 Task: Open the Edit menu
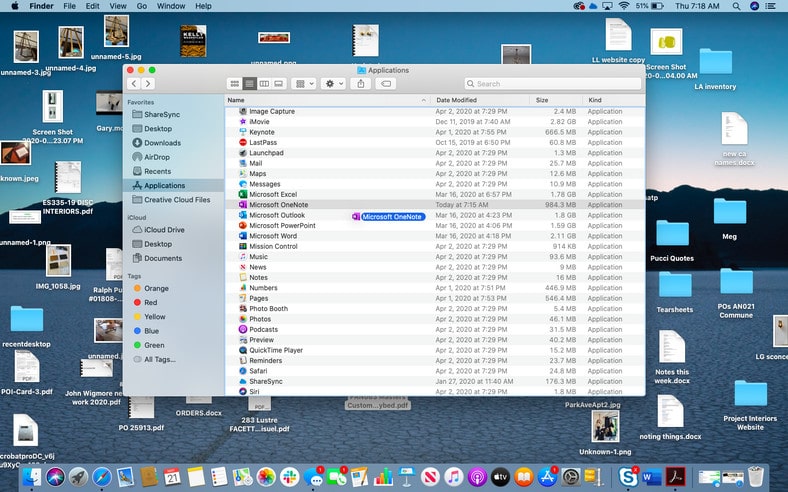pyautogui.click(x=92, y=6)
